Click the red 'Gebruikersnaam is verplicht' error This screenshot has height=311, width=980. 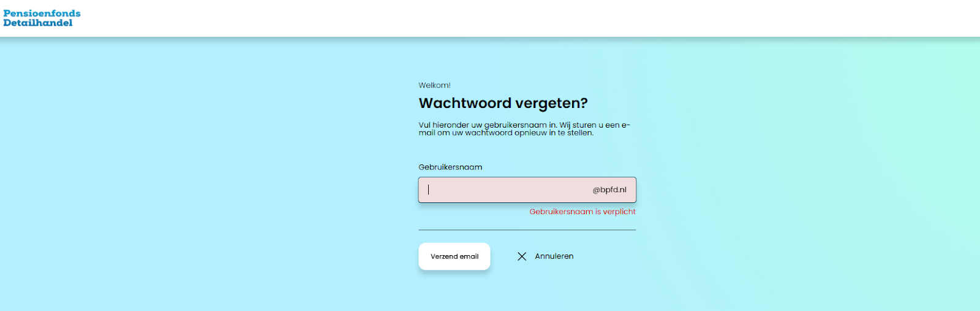pos(582,212)
